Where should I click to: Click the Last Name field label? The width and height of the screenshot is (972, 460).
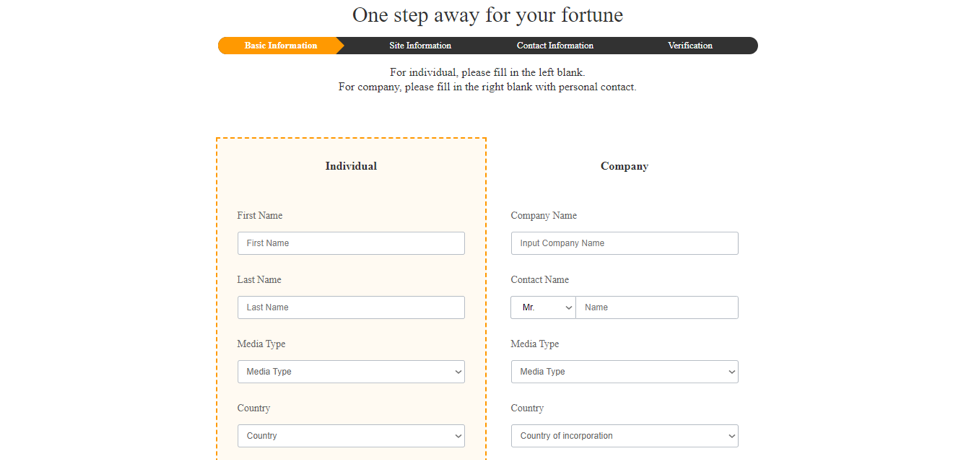[x=259, y=280]
